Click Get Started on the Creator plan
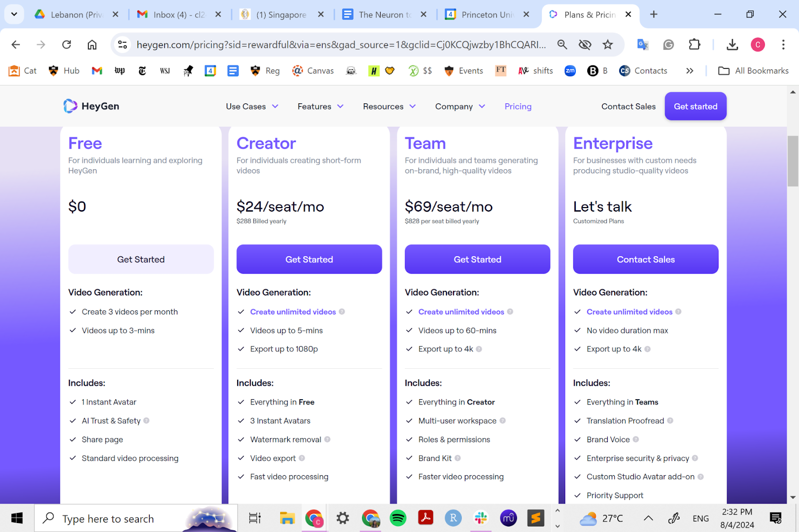The width and height of the screenshot is (799, 532). tap(309, 260)
